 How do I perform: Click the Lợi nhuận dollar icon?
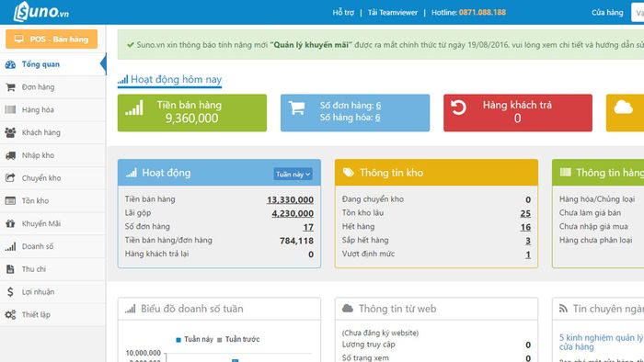[x=10, y=292]
